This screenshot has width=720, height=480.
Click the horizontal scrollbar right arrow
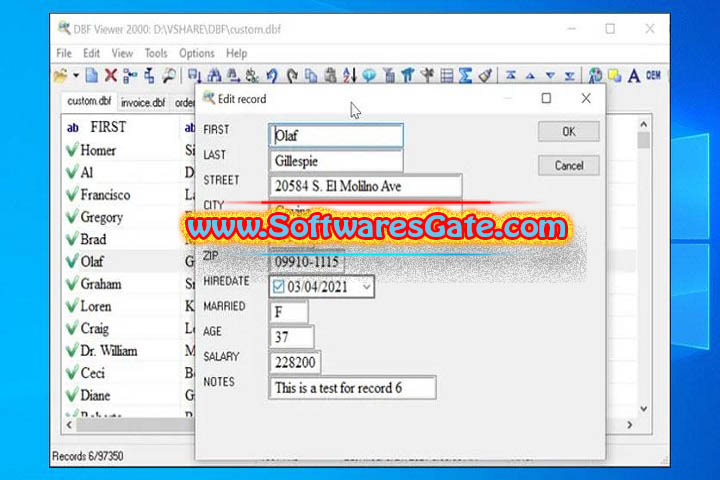click(x=630, y=425)
